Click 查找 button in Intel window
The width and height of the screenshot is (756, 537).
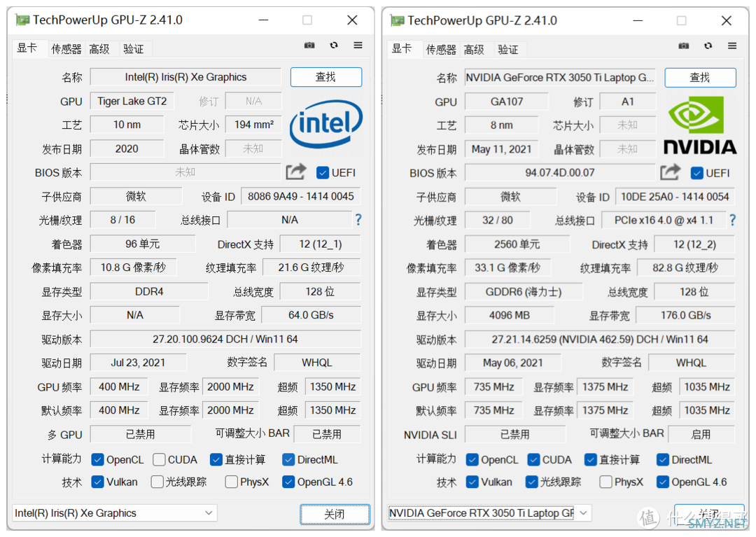326,77
